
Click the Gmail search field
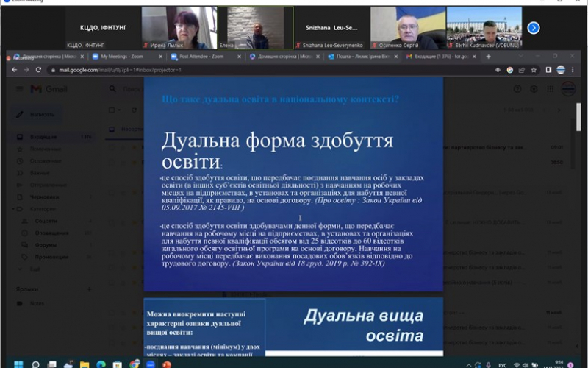click(134, 89)
